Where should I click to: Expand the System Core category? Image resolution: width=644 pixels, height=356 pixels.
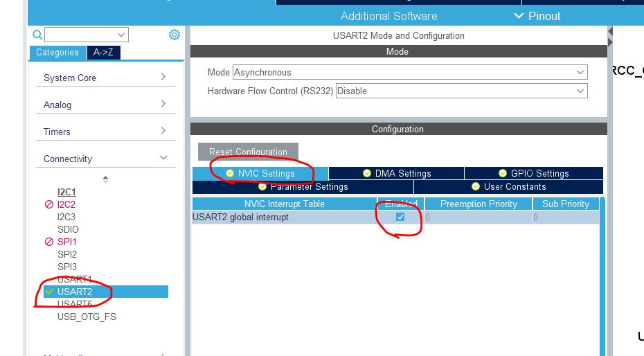coord(104,78)
